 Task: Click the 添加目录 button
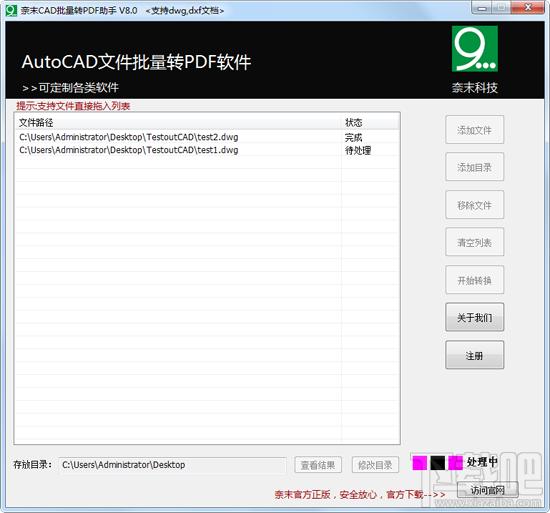coord(474,167)
